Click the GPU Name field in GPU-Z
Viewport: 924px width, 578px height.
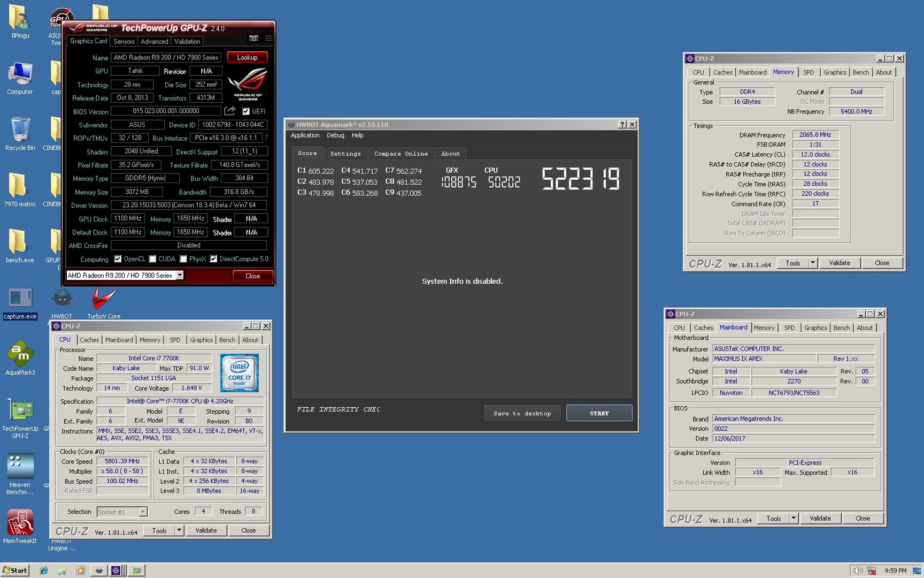click(x=166, y=57)
